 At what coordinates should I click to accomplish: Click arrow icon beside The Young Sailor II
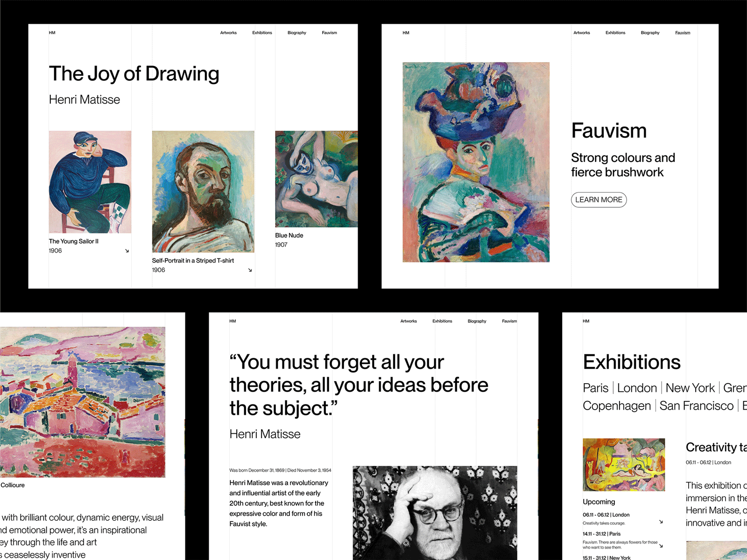click(x=127, y=251)
